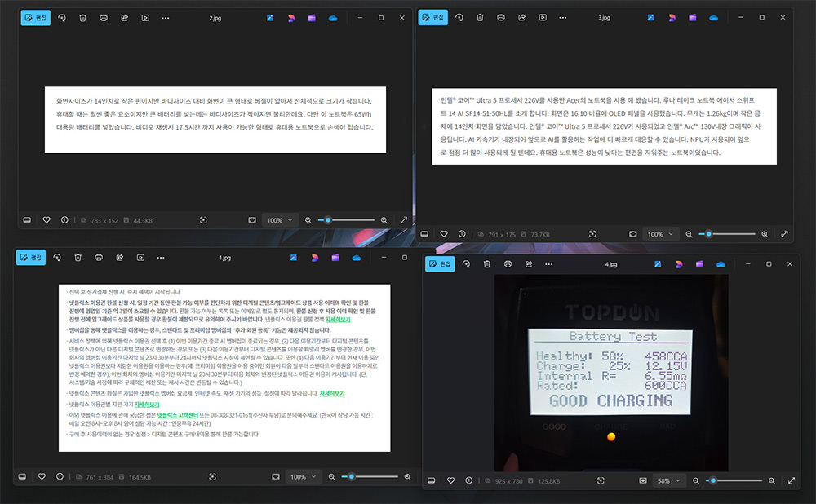Open the Microsoft Designer icon in 1.jpg window
This screenshot has height=504, width=816.
point(314,258)
